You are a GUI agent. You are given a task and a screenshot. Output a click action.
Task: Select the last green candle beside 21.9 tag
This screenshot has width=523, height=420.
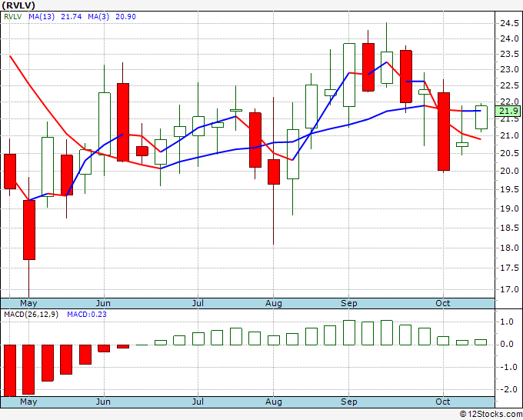coord(481,117)
